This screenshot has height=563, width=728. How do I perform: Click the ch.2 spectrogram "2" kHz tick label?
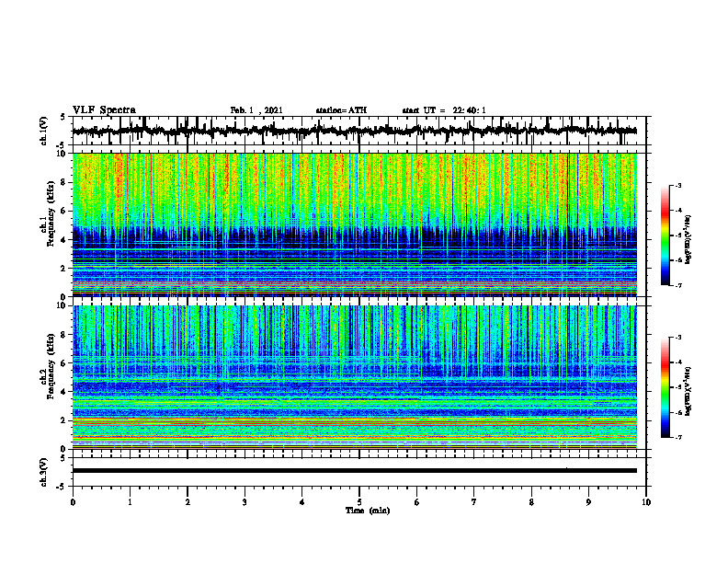64,420
